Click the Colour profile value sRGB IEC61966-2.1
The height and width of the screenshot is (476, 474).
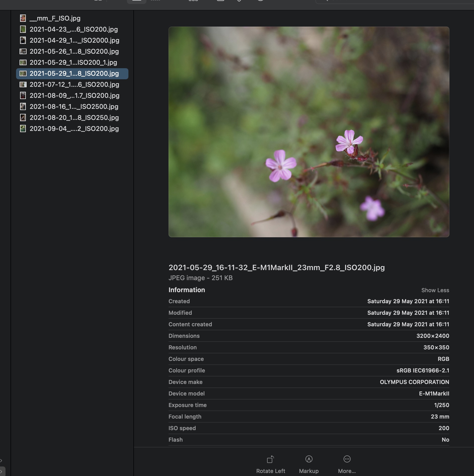pyautogui.click(x=423, y=370)
